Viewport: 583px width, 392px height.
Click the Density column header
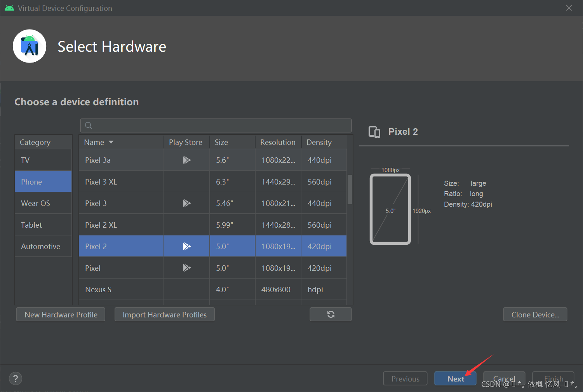click(x=324, y=142)
